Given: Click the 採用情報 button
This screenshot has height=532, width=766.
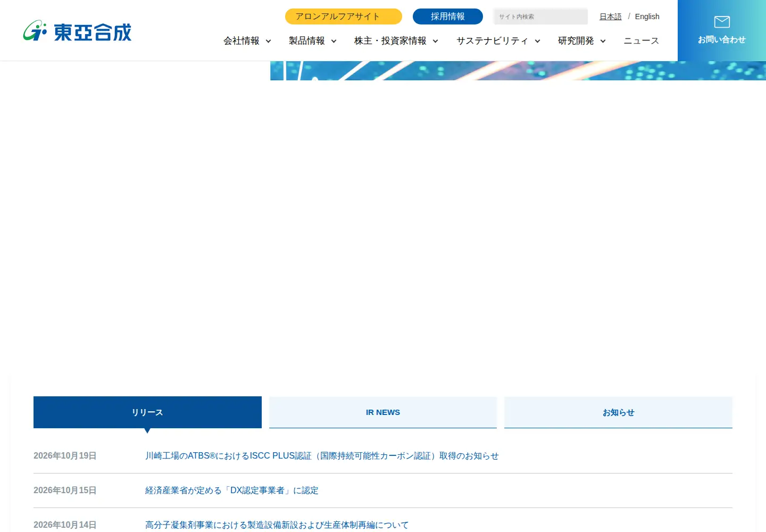Looking at the screenshot, I should [x=448, y=16].
